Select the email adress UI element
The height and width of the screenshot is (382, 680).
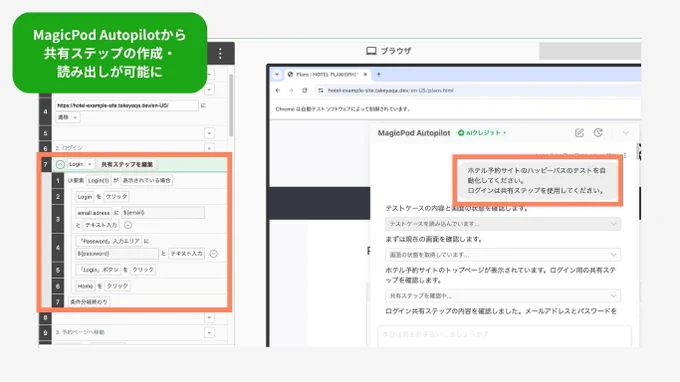point(94,212)
